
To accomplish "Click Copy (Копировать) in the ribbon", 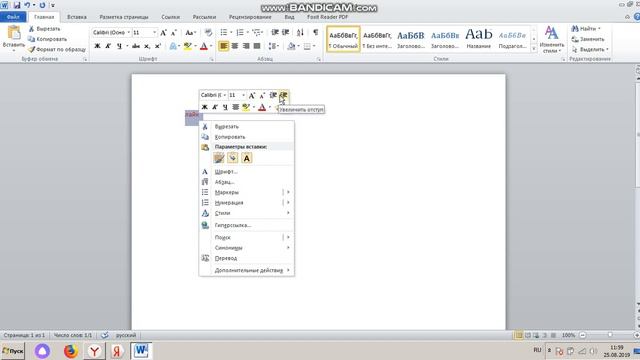I will tap(47, 39).
